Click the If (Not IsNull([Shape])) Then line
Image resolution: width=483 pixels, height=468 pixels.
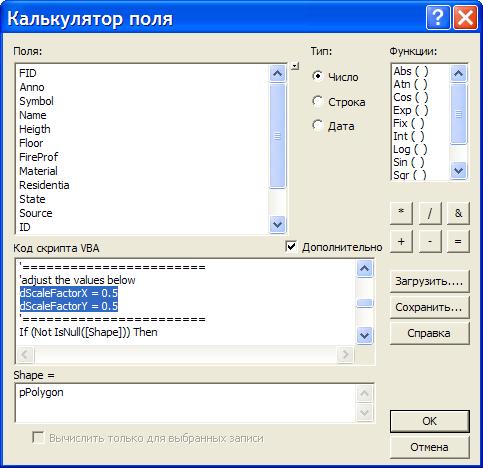[x=88, y=332]
